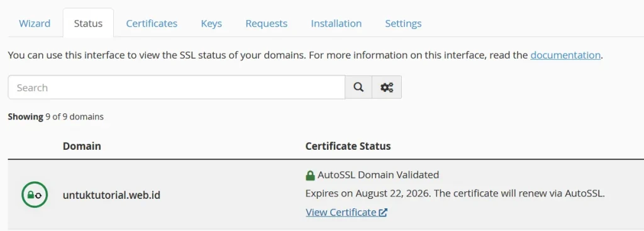The width and height of the screenshot is (644, 231).
Task: Select the Status tab
Action: (x=88, y=23)
